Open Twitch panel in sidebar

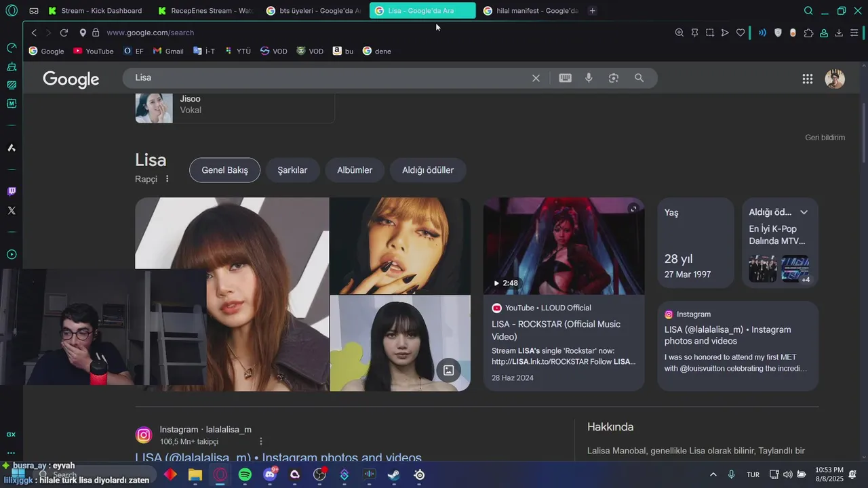[12, 192]
